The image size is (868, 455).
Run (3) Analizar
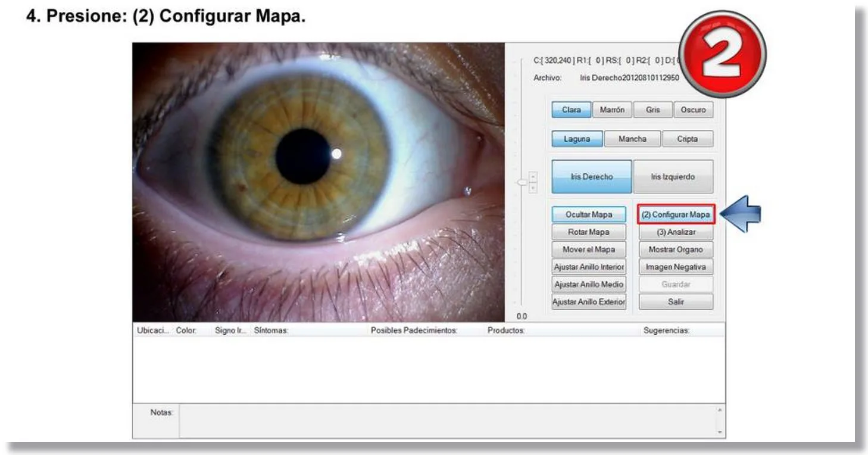click(676, 232)
